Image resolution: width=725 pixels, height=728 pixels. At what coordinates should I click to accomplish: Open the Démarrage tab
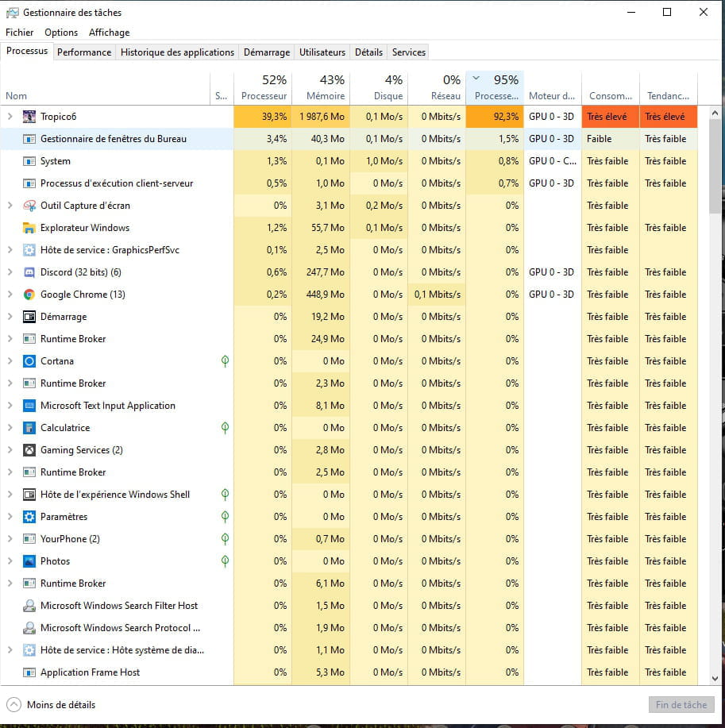click(x=267, y=52)
